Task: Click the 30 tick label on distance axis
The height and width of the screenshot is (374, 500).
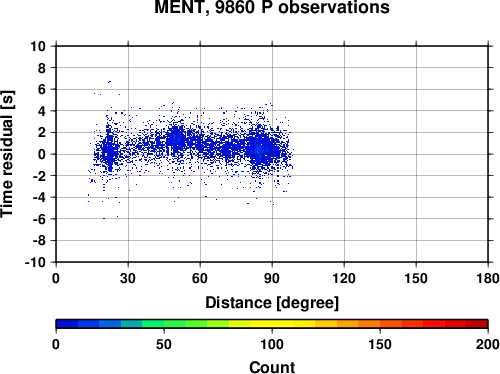Action: pyautogui.click(x=128, y=278)
